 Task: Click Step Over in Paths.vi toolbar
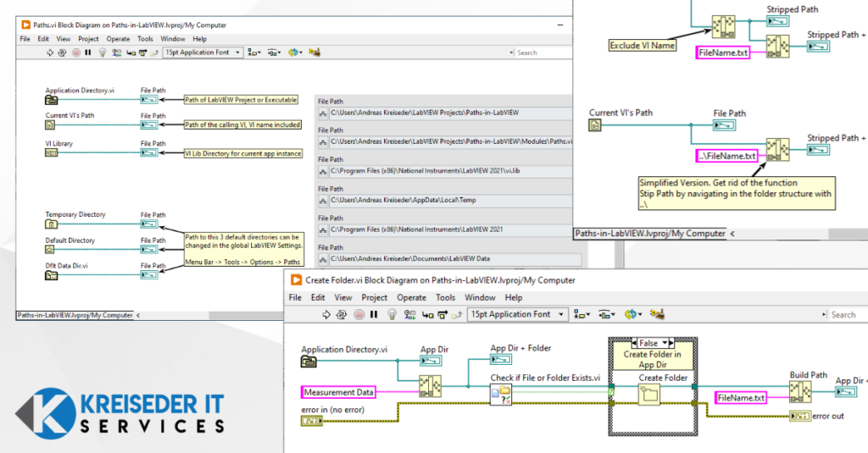(142, 52)
